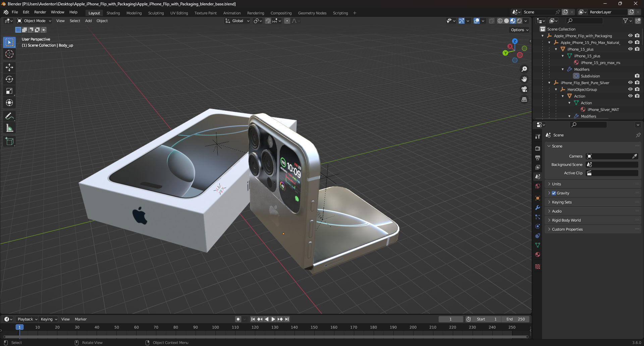Toggle X-ray display in viewport header
This screenshot has width=644, height=346.
(491, 21)
